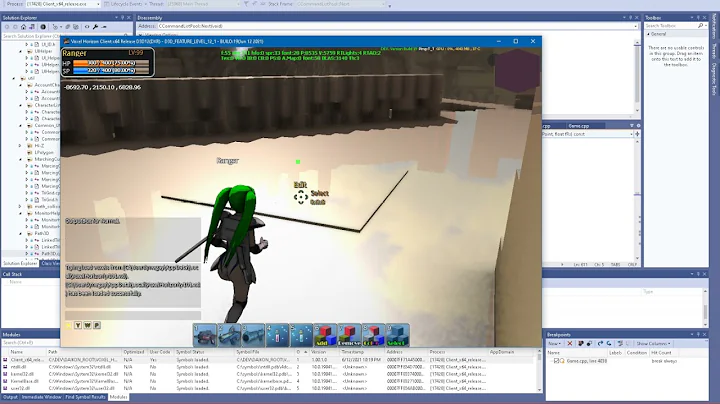Open Find Symbol Results tab
This screenshot has height=404, width=720.
point(85,397)
